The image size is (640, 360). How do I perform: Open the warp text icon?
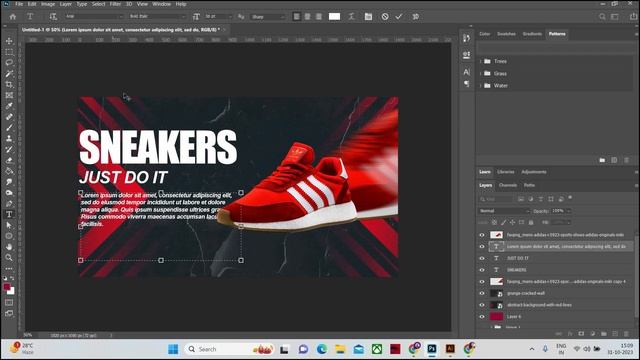[351, 17]
